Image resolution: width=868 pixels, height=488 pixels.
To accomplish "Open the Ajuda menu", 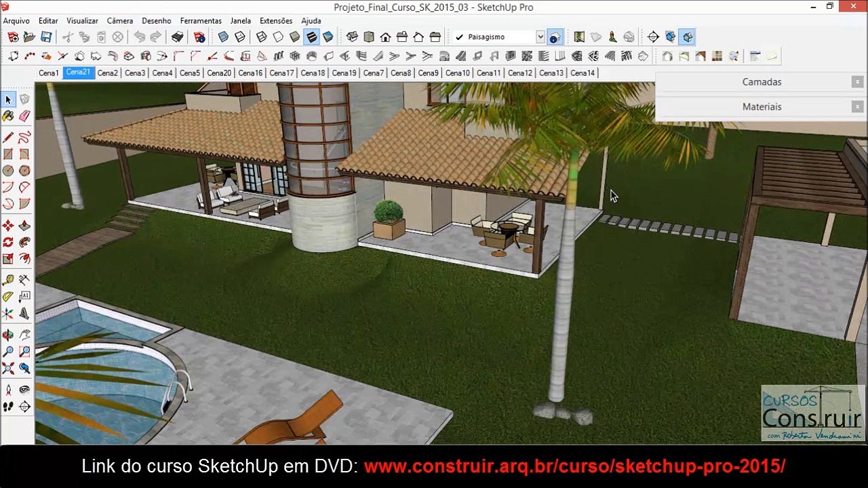I will click(311, 21).
